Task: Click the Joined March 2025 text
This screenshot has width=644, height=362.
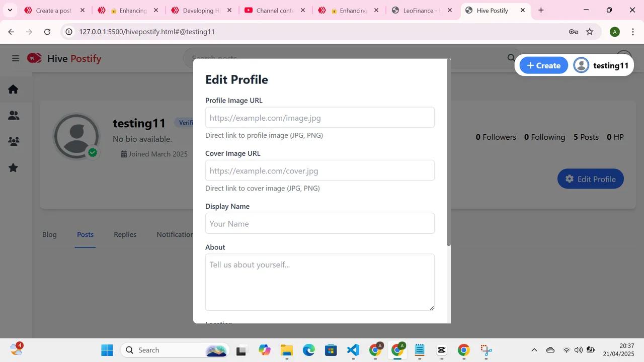Action: (x=154, y=154)
